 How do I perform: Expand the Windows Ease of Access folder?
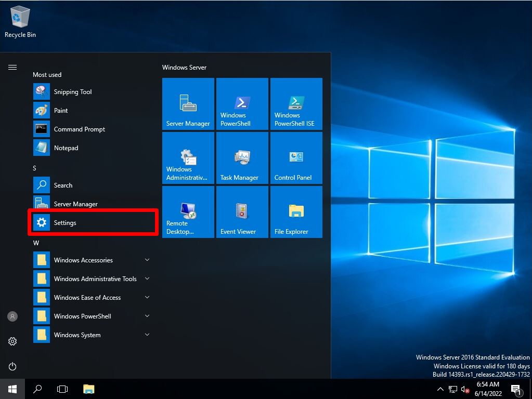[x=92, y=297]
